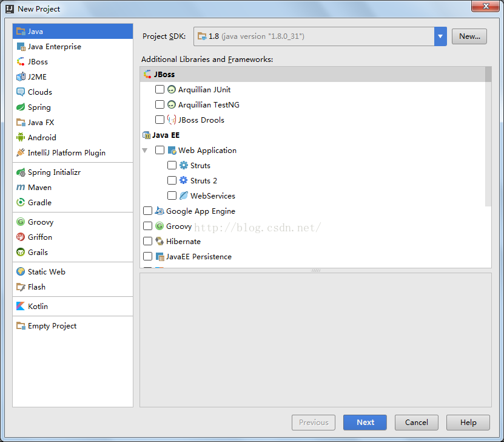Collapse the Web Application tree node

click(145, 150)
